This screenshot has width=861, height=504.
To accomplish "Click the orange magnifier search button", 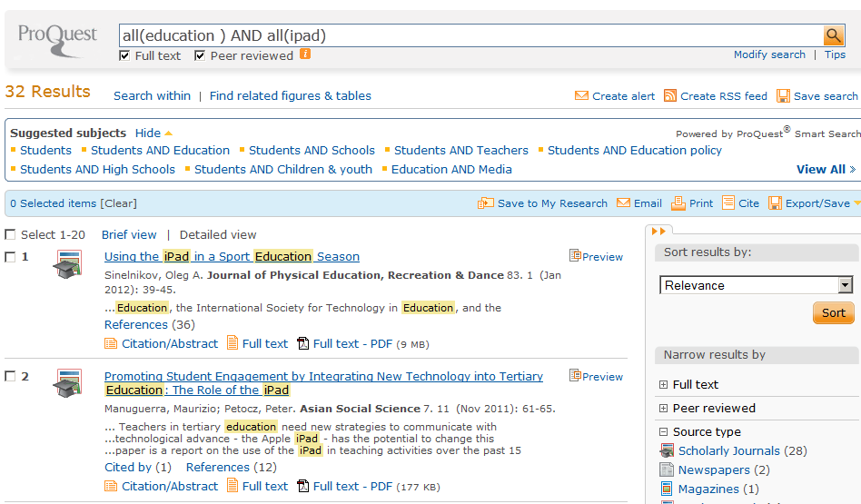I will (833, 35).
